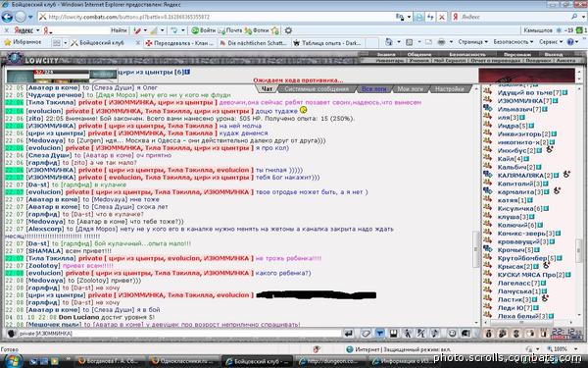Click the Print icon in command bar
Viewport: 588px width, 368px height.
(x=441, y=42)
